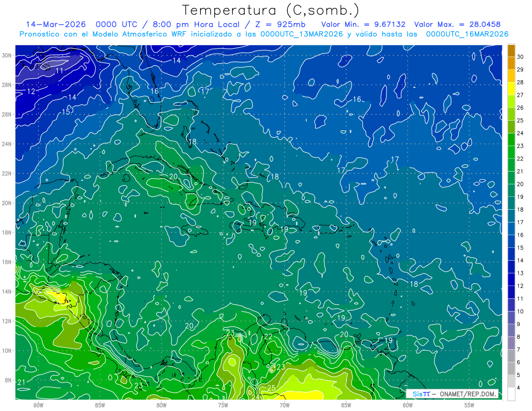The image size is (532, 411).
Task: Click the white legend swatch below 4
Action: pos(511,394)
